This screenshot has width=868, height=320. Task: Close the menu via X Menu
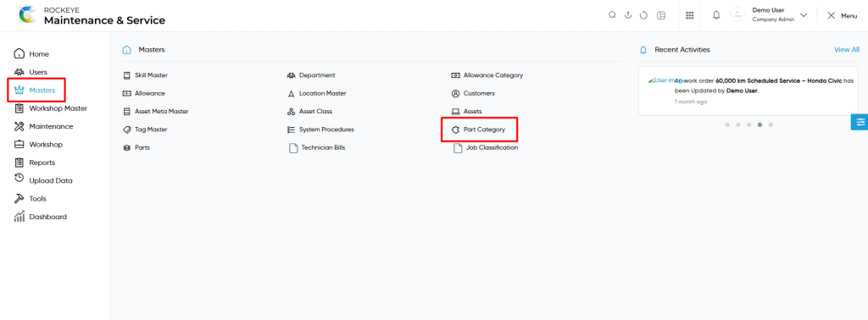842,15
